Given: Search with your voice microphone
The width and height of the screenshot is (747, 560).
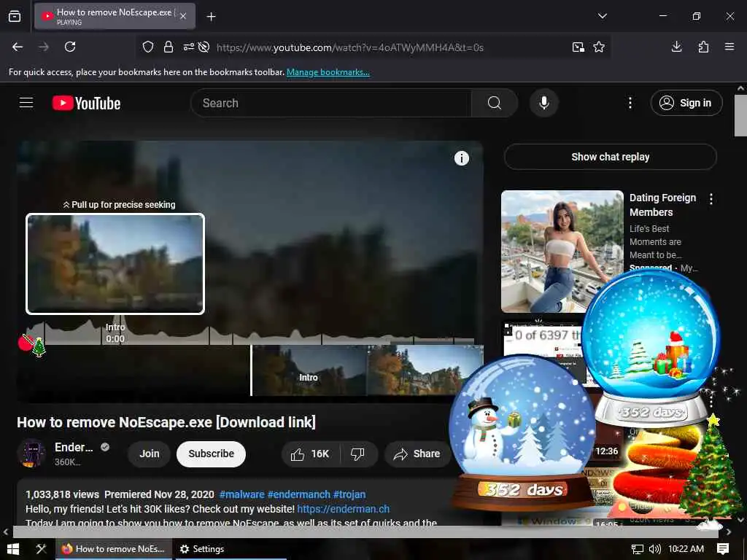Looking at the screenshot, I should [x=544, y=103].
